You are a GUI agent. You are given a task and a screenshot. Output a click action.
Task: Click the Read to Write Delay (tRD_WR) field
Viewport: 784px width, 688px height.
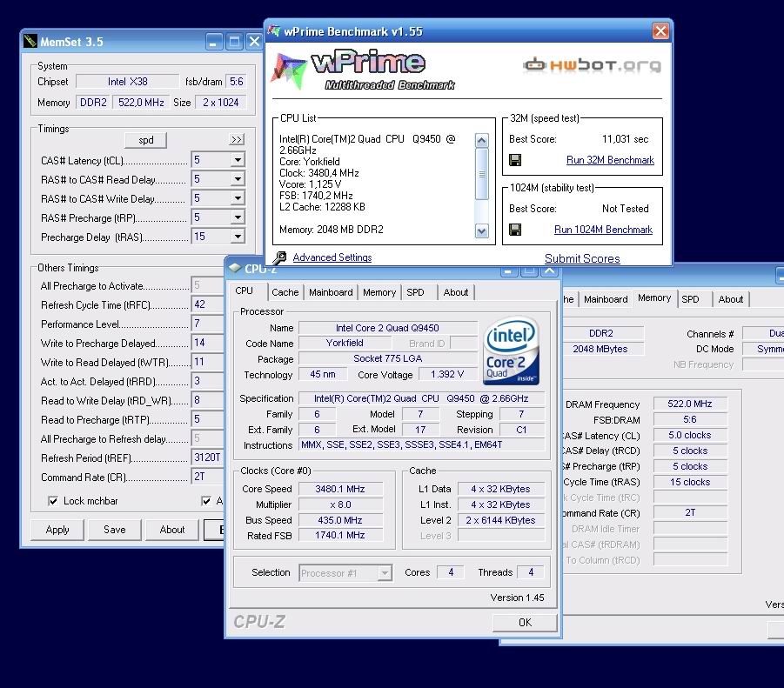click(x=207, y=400)
